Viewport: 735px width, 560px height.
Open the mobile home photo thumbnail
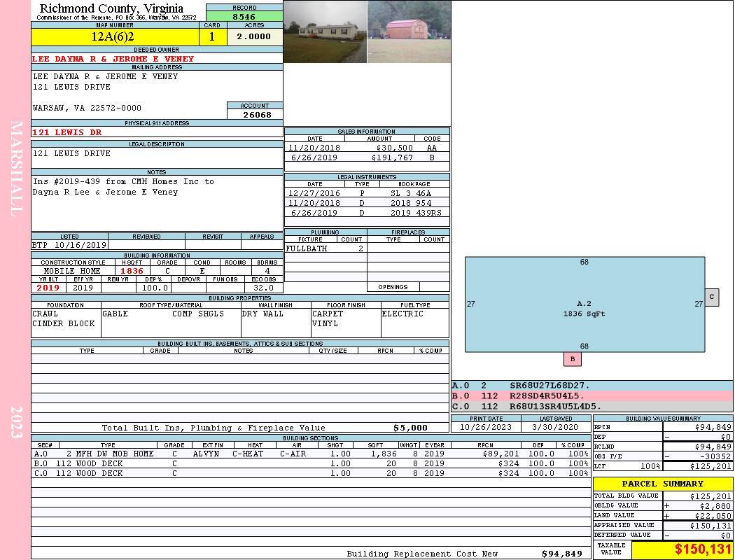coord(325,31)
